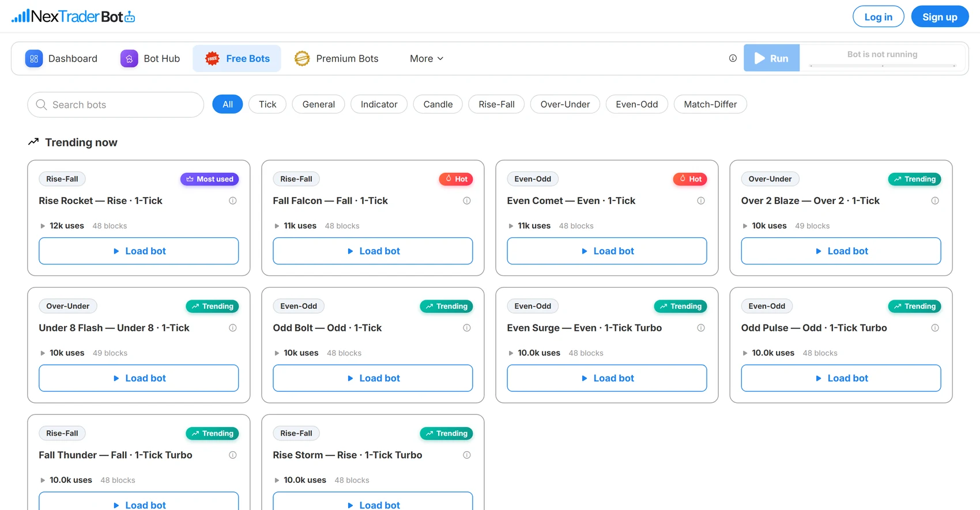Image resolution: width=980 pixels, height=510 pixels.
Task: Click the 'Trending now' heading
Action: tap(81, 142)
